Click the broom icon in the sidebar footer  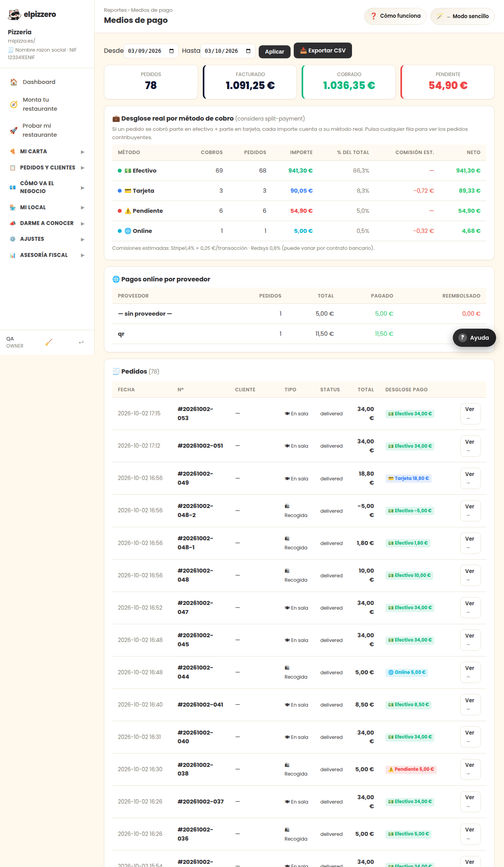point(49,342)
